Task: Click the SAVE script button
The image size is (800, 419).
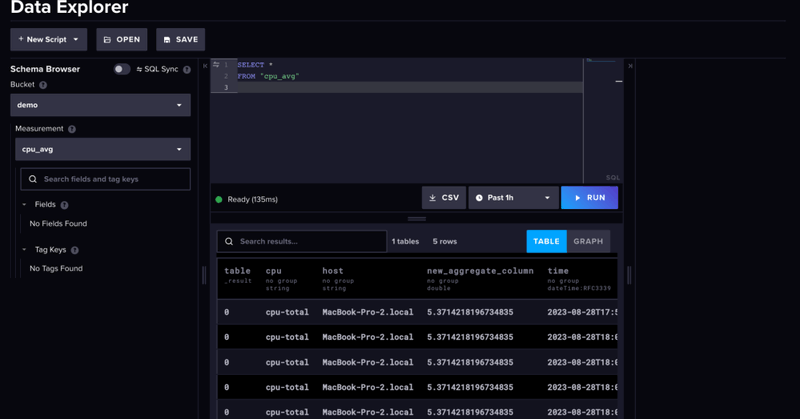Action: [181, 39]
